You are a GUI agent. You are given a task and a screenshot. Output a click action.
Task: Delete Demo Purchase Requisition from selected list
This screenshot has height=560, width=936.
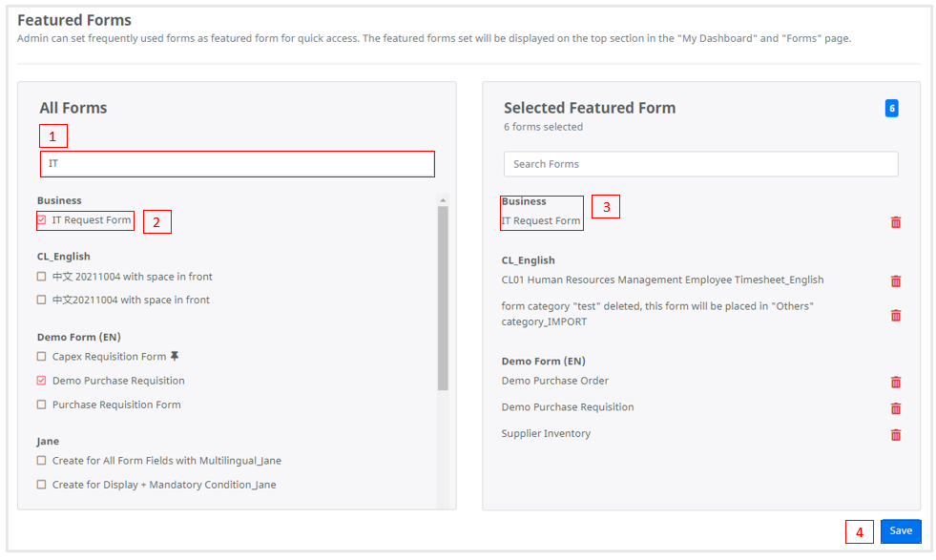coord(895,407)
